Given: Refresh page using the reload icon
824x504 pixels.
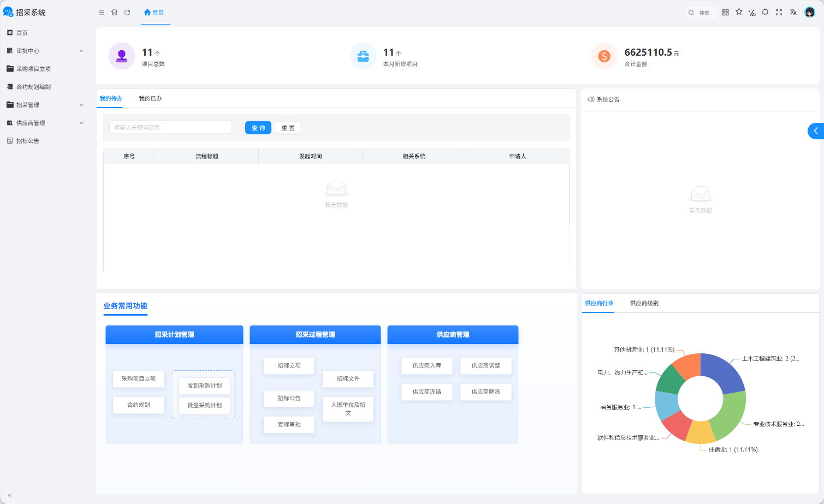Looking at the screenshot, I should click(127, 13).
